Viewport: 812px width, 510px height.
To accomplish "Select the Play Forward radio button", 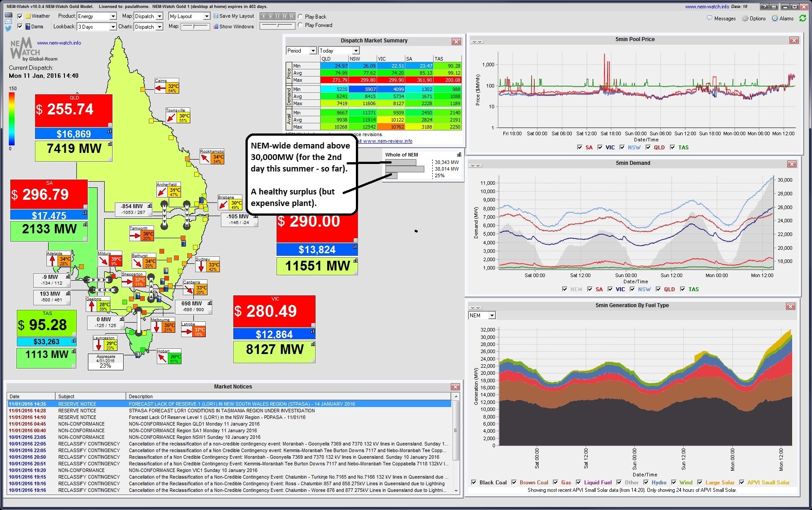I will 300,25.
